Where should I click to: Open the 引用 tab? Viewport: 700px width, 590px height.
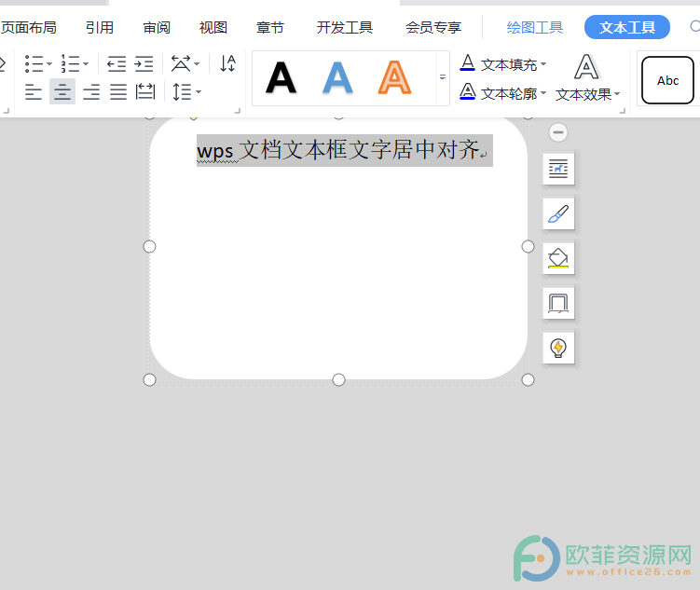pos(100,28)
